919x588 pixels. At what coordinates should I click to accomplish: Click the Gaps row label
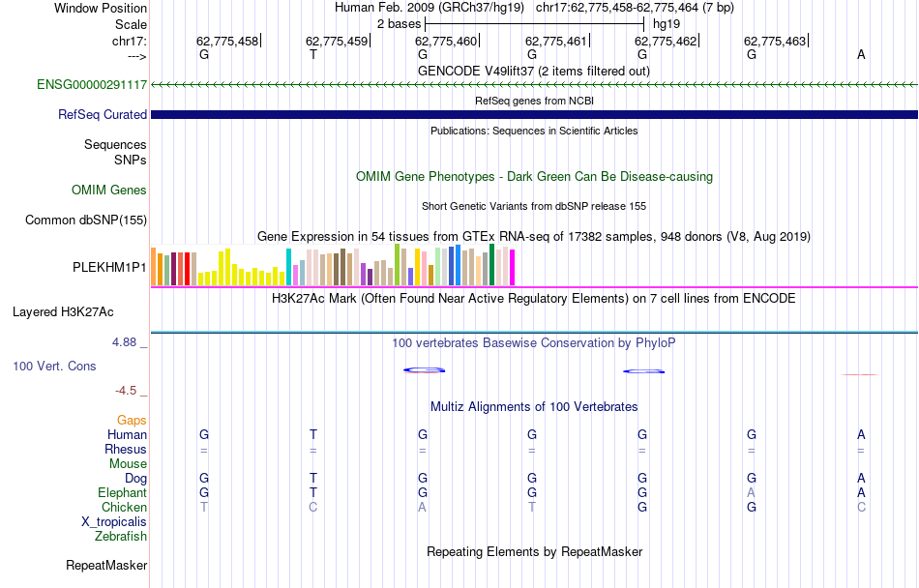132,421
